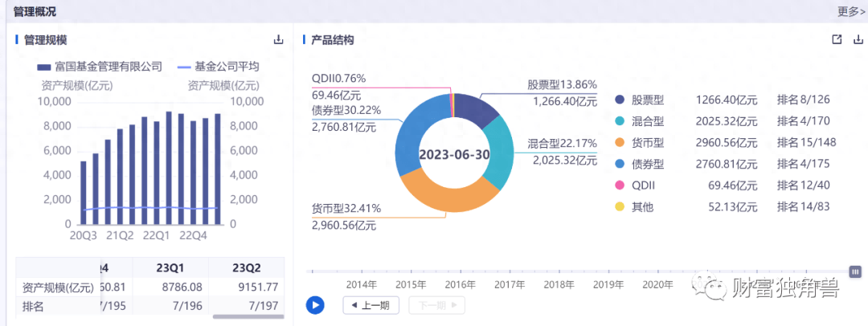Screen dimensions: 868x326
Task: Download the 产品结构 chart data
Action: pos(858,39)
